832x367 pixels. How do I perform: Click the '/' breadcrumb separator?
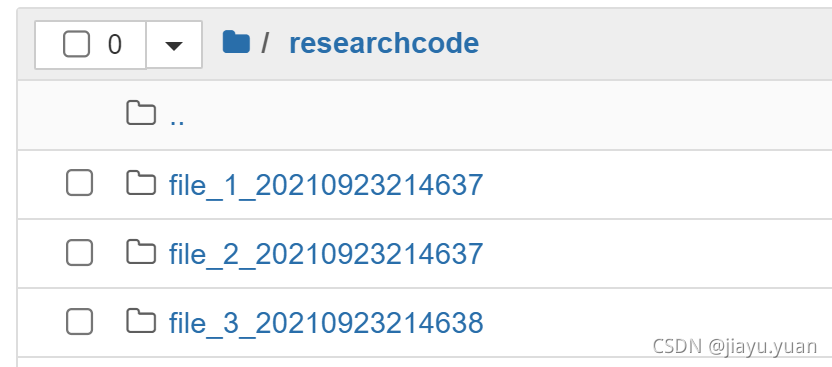265,43
